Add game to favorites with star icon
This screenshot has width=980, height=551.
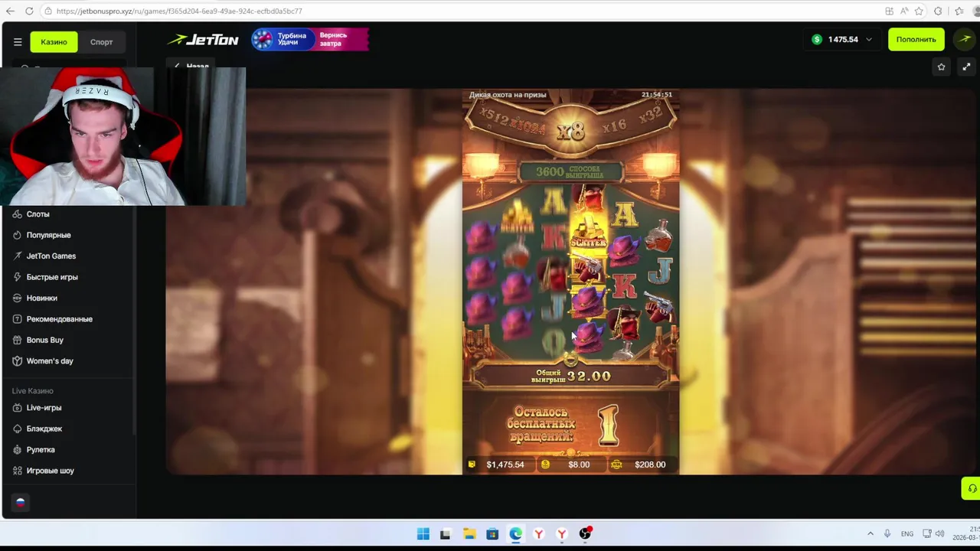coord(941,67)
